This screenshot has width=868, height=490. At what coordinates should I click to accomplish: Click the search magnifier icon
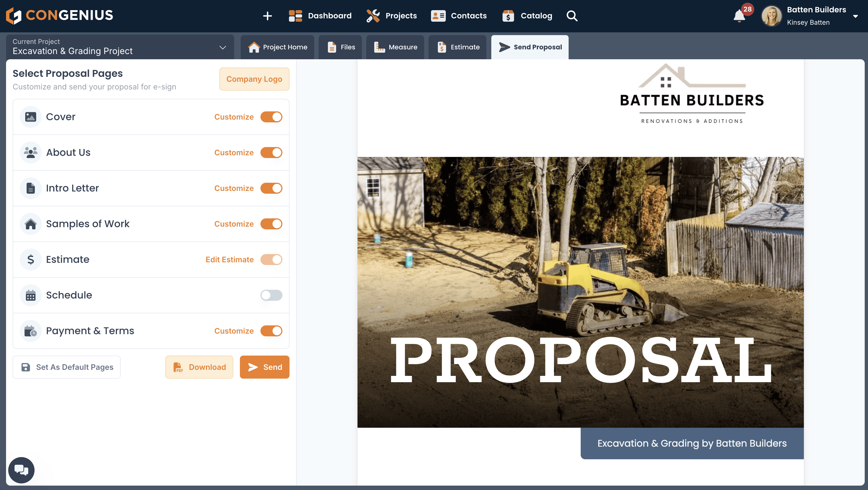pos(572,16)
